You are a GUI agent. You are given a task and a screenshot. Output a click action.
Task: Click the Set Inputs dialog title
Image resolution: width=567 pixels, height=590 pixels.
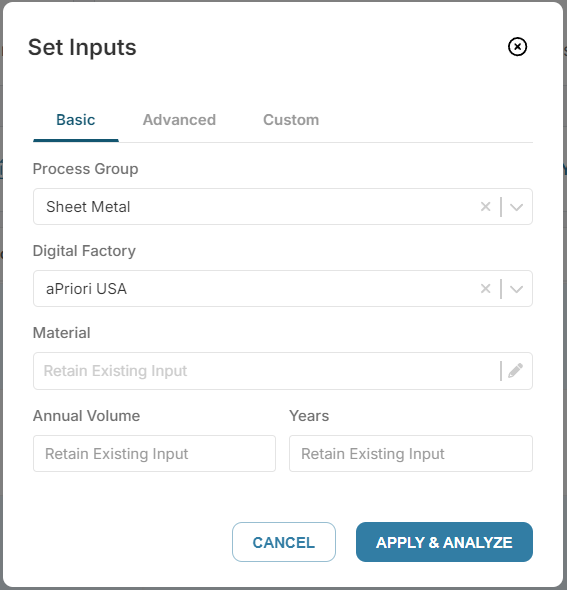[82, 47]
